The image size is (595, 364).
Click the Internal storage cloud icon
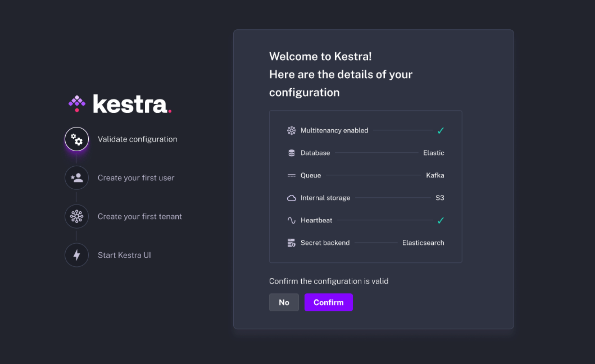pyautogui.click(x=291, y=198)
